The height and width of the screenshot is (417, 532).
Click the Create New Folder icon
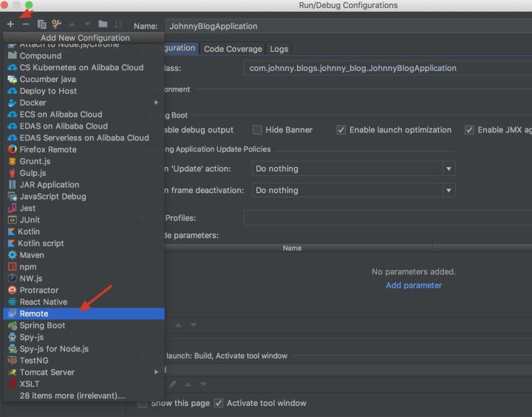coord(103,24)
